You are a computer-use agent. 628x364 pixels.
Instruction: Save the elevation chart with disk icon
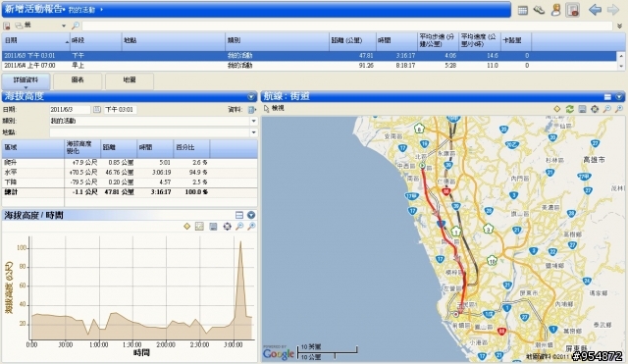click(x=213, y=227)
